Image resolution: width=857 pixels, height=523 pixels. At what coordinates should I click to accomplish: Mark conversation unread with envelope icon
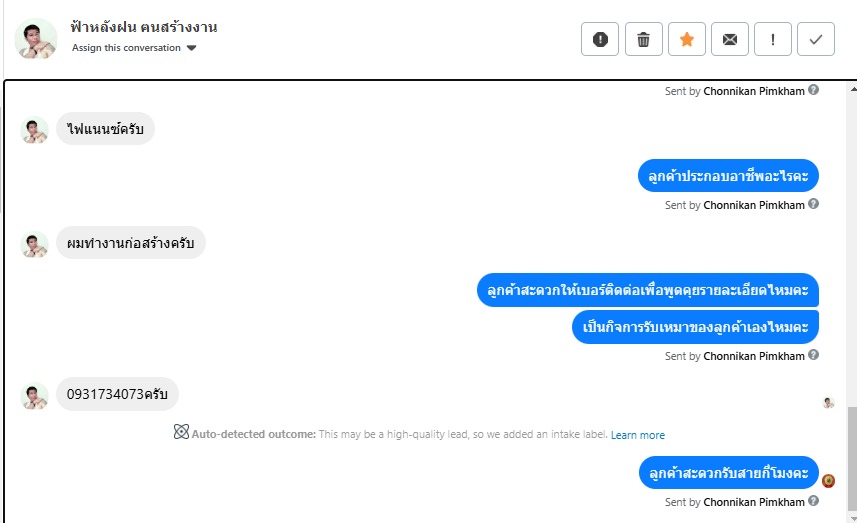730,39
